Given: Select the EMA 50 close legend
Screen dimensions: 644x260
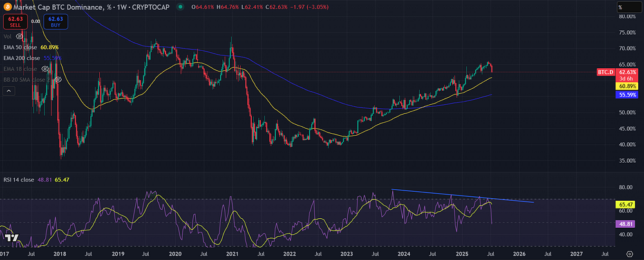Looking at the screenshot, I should [21, 47].
